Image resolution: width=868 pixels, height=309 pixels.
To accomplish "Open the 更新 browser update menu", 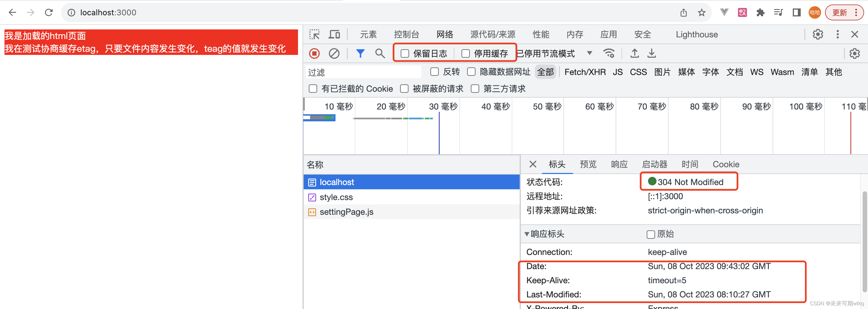I will coord(845,13).
